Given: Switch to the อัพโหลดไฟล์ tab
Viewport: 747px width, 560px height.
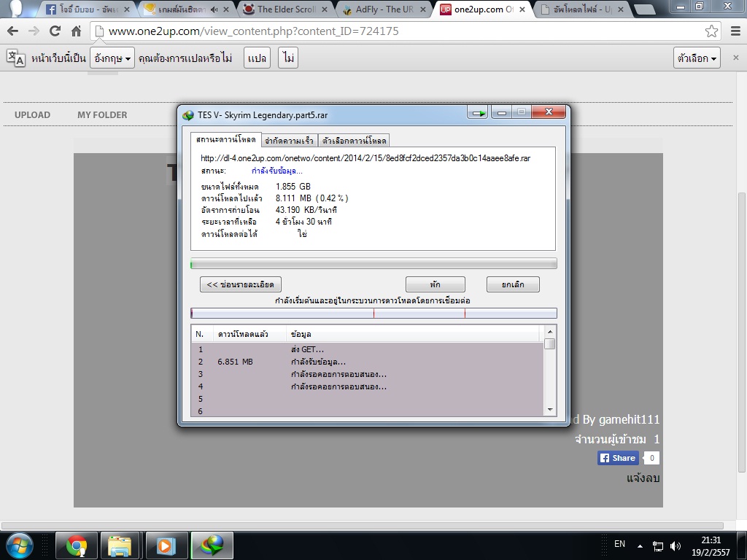Looking at the screenshot, I should pos(582,9).
